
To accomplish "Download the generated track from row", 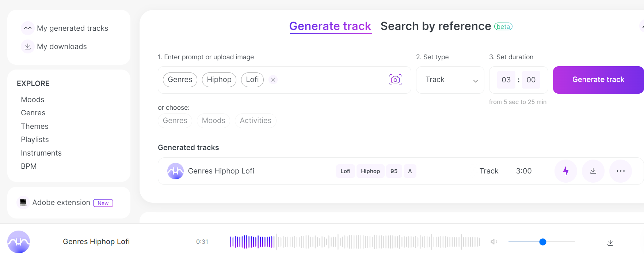I will tap(593, 171).
